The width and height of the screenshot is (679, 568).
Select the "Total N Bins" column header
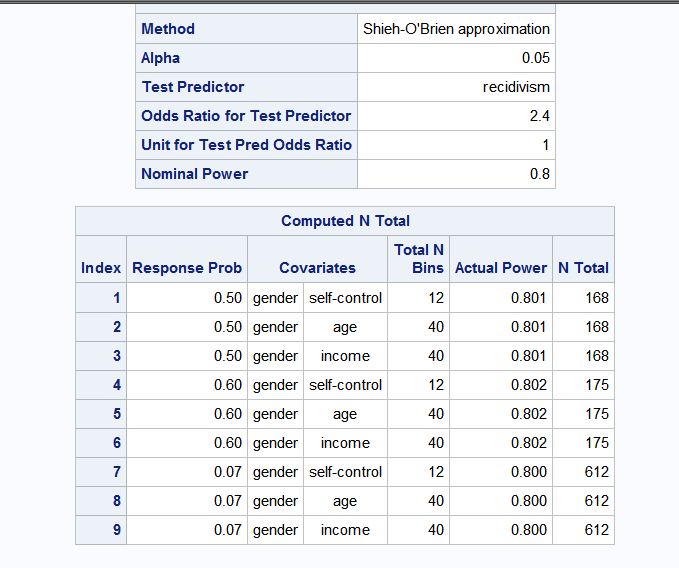[x=419, y=259]
